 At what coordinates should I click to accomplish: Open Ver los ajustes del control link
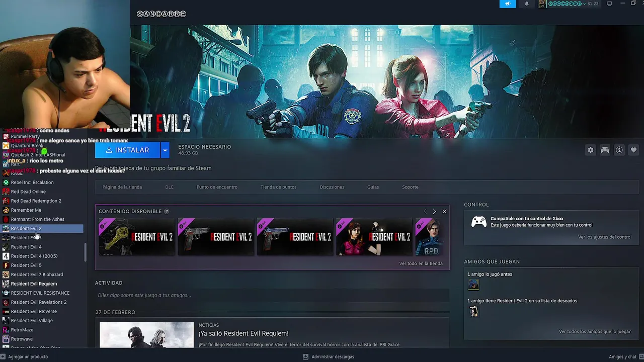(x=605, y=237)
